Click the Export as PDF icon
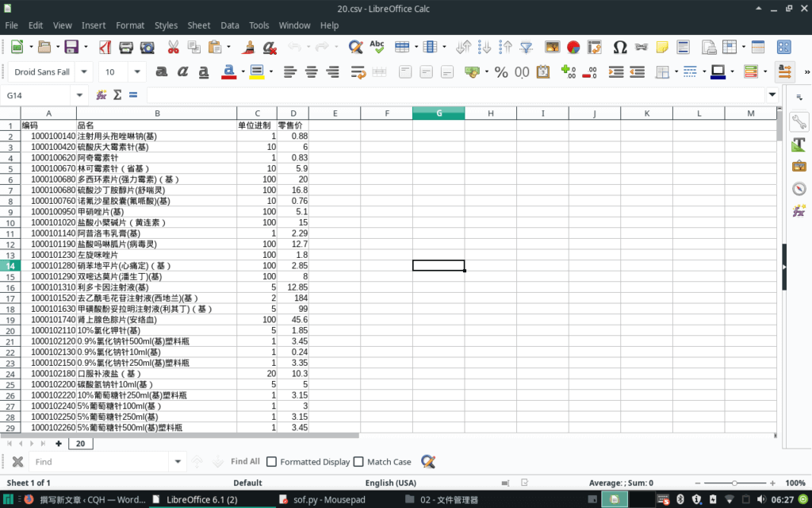The height and width of the screenshot is (508, 812). (x=105, y=47)
